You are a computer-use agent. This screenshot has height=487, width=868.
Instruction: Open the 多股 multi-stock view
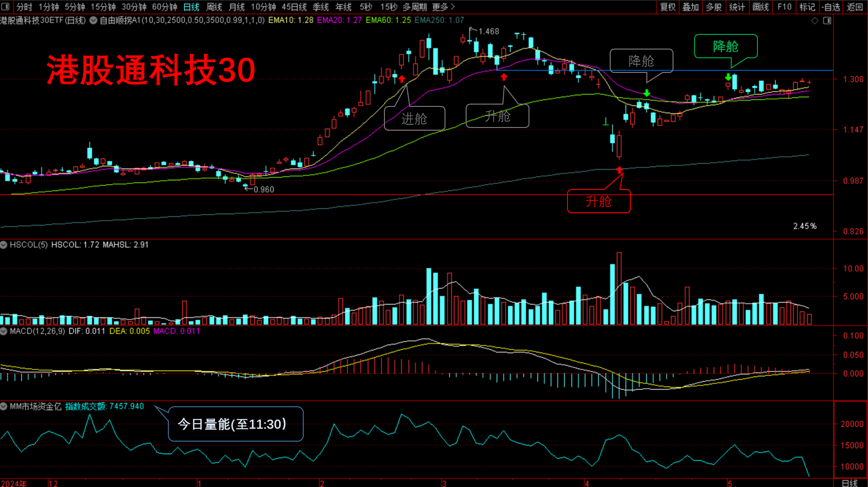click(x=714, y=7)
